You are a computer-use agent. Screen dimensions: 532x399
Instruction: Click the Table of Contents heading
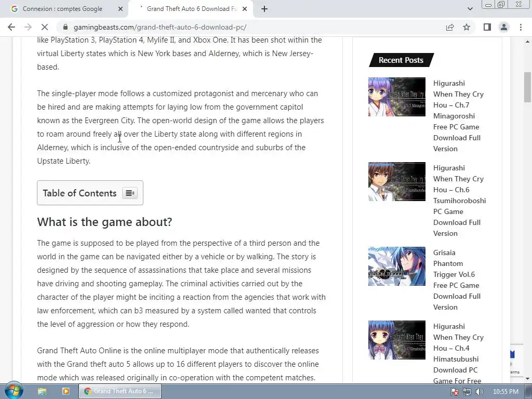[x=79, y=193]
